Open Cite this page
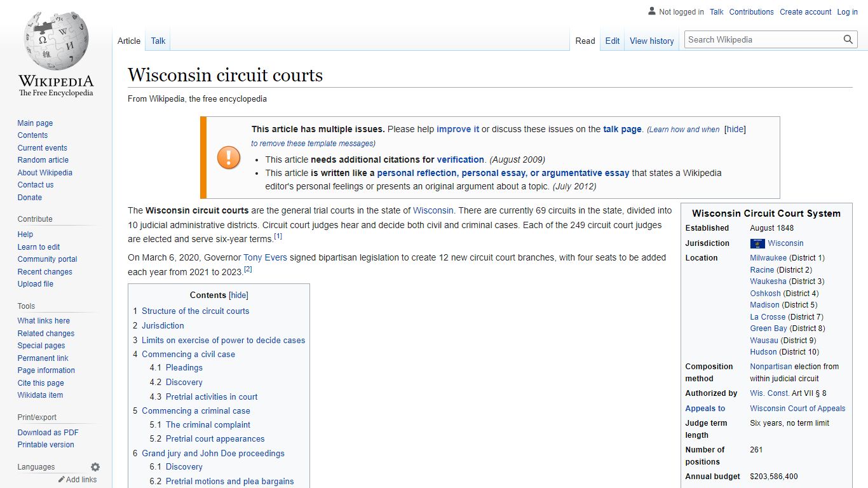Screen dimensions: 868x488 [x=41, y=383]
